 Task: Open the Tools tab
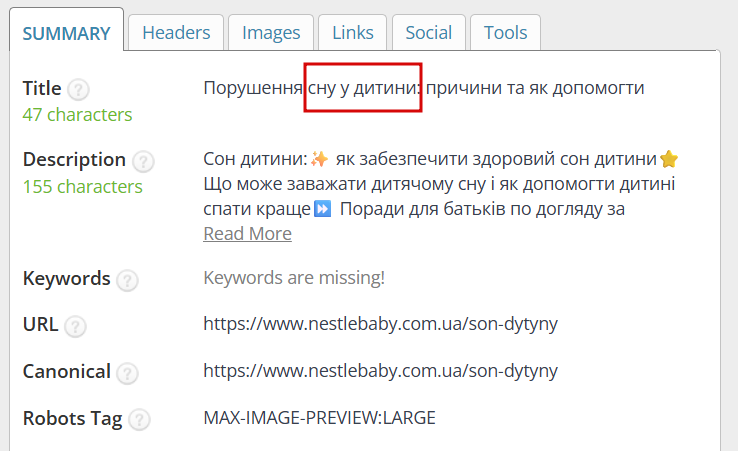pyautogui.click(x=505, y=32)
